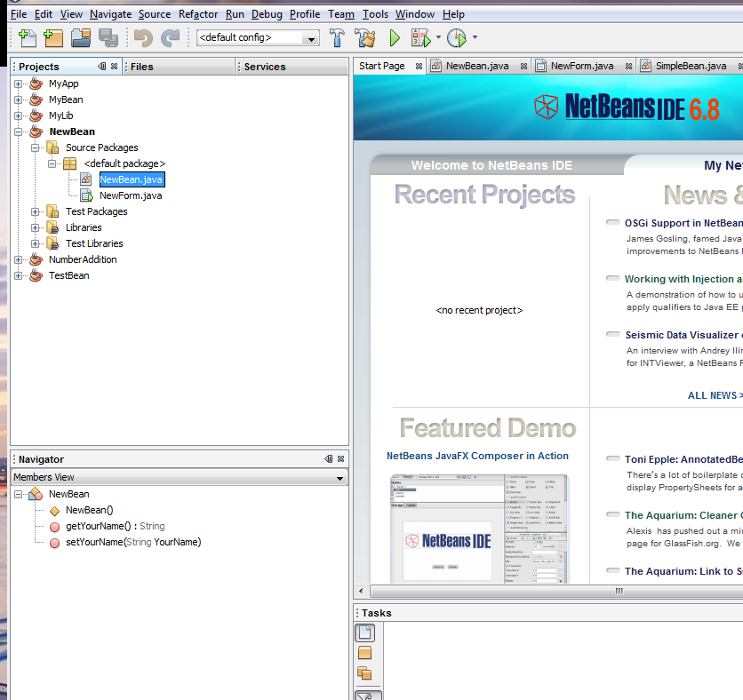Click the Profile project icon
The image size is (743, 700).
click(456, 38)
